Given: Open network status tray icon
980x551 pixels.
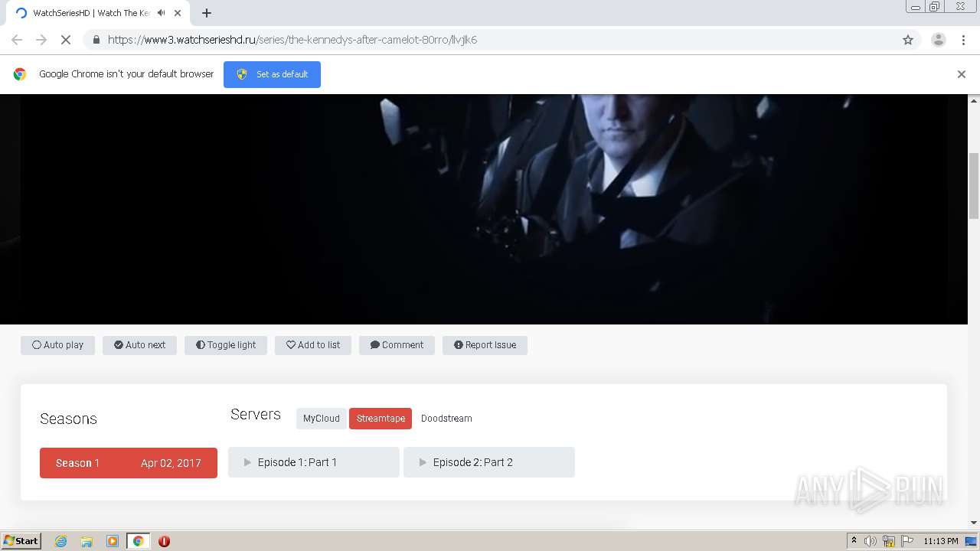Looking at the screenshot, I should click(889, 541).
